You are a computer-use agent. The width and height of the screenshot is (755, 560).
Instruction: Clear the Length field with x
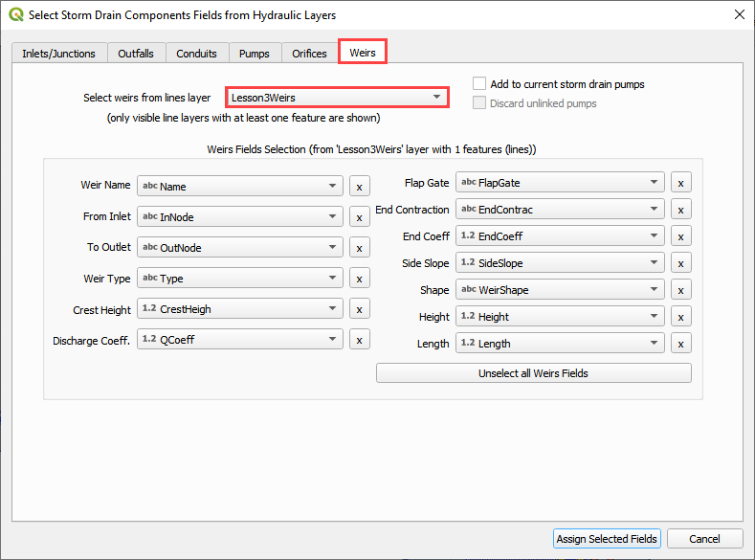(680, 344)
